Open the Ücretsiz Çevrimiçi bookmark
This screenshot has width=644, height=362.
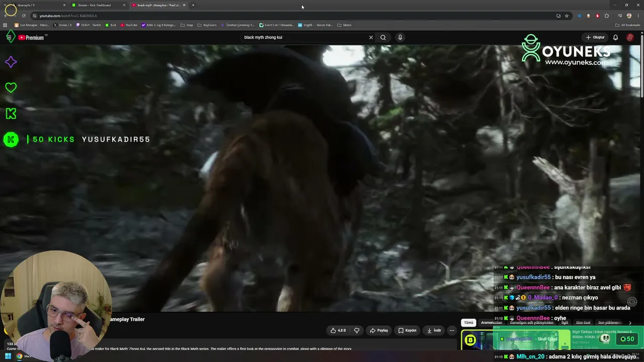pos(237,25)
